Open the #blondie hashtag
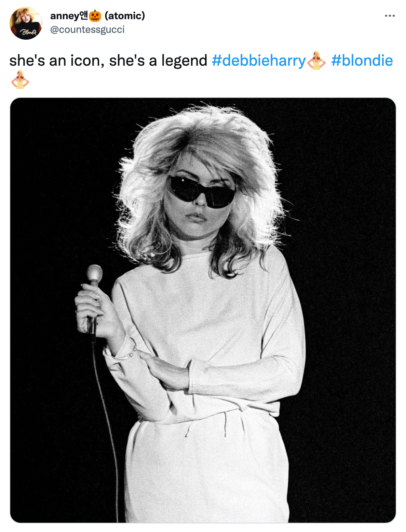 [x=362, y=61]
